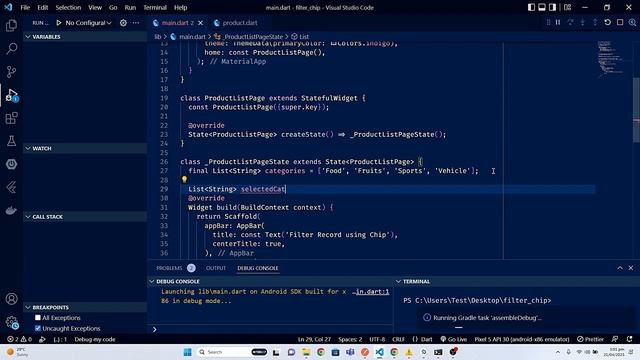Viewport: 640px width, 360px height.
Task: Collapse the Watch section
Action: (85, 148)
